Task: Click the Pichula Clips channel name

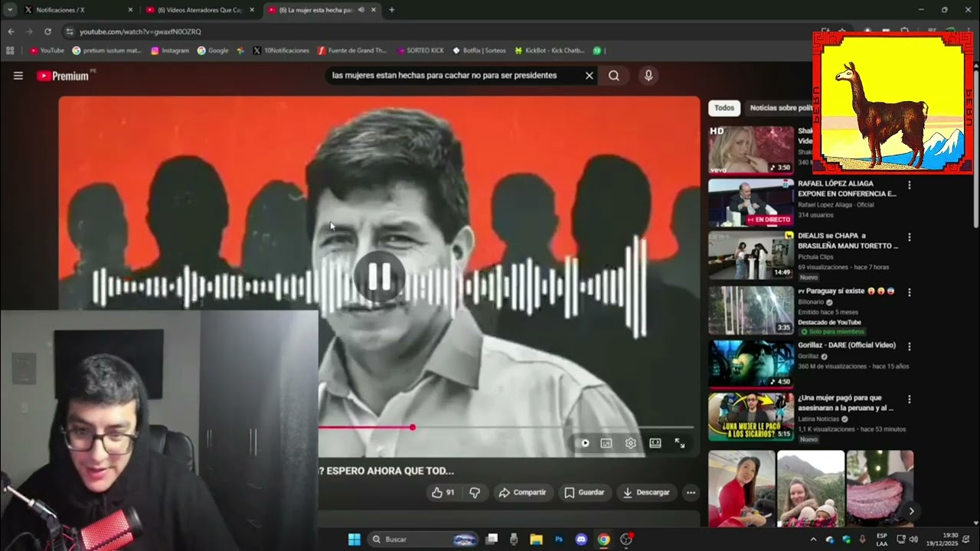Action: (816, 257)
